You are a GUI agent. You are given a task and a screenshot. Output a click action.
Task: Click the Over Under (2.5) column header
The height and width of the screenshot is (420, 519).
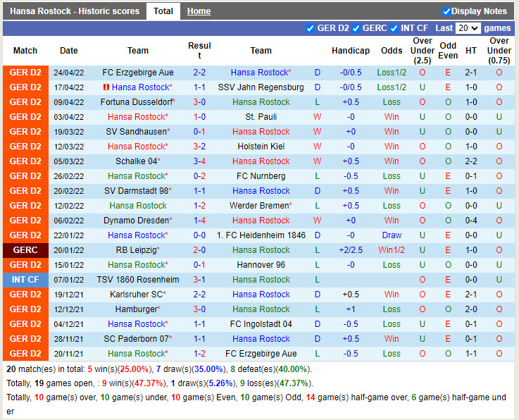point(423,51)
